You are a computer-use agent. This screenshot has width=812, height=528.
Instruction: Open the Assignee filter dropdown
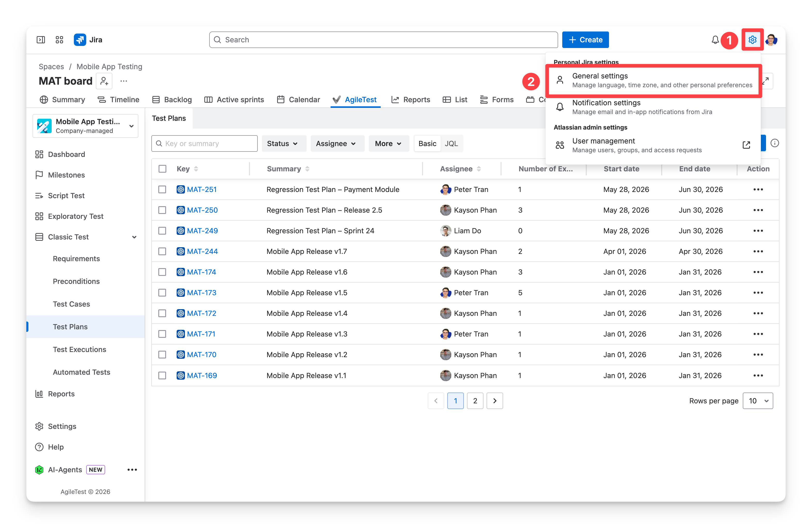coord(337,143)
